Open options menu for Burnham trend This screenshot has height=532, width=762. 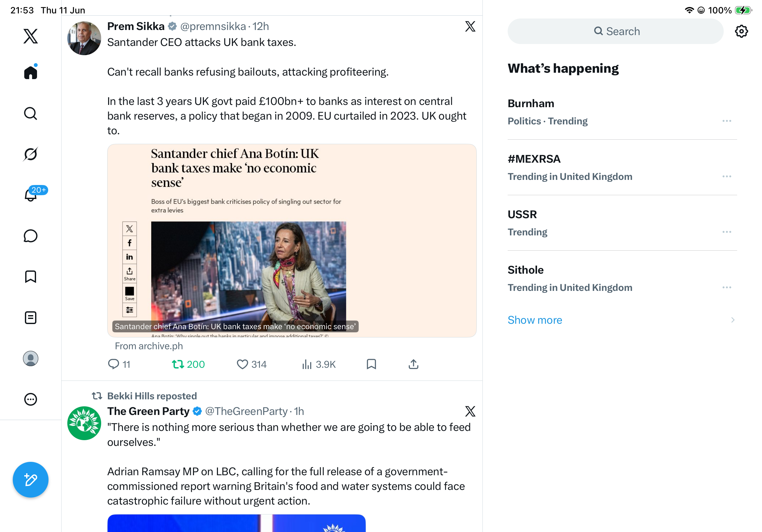point(727,121)
